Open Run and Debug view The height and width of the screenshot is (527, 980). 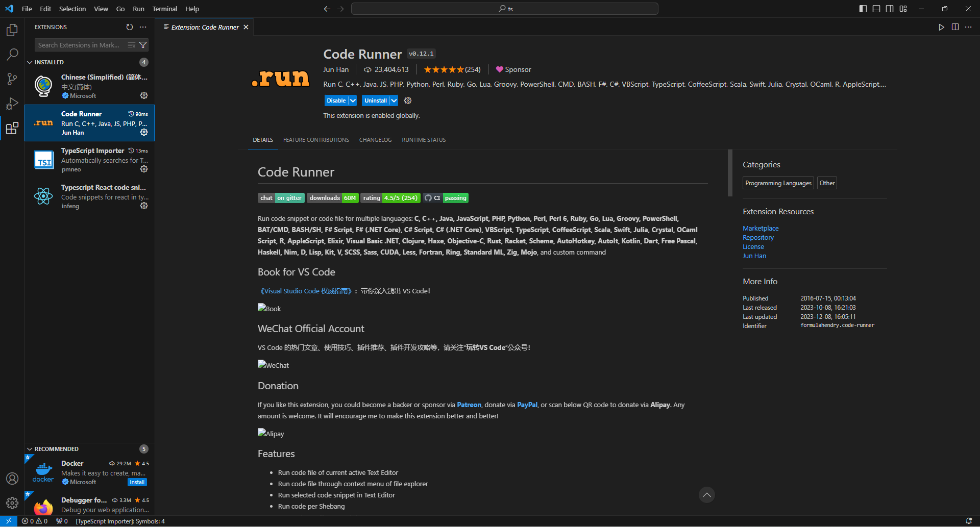[12, 103]
